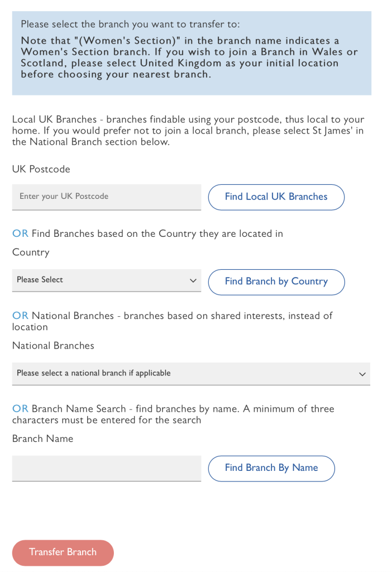392x572 pixels.
Task: Click the Local UK Branches description paragraph
Action: tap(188, 131)
